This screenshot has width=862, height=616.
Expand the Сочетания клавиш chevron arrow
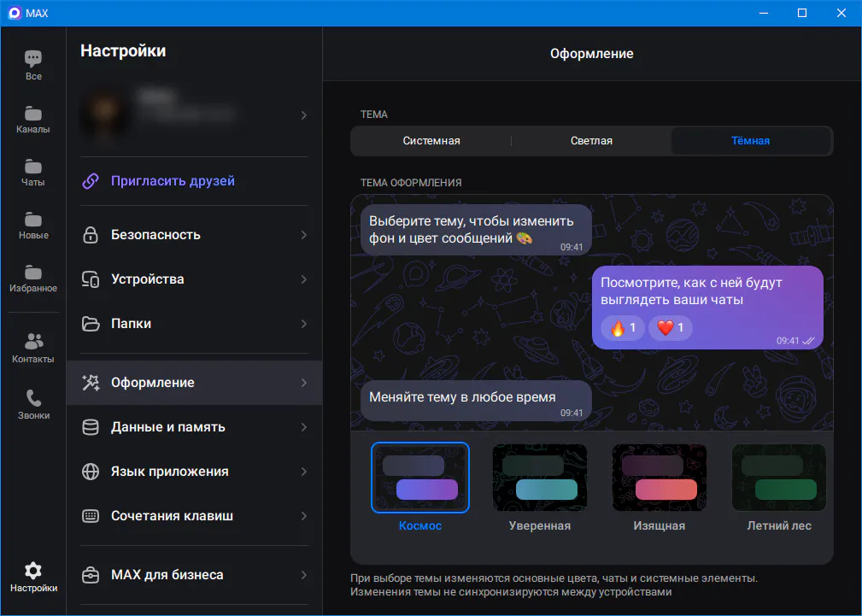303,516
